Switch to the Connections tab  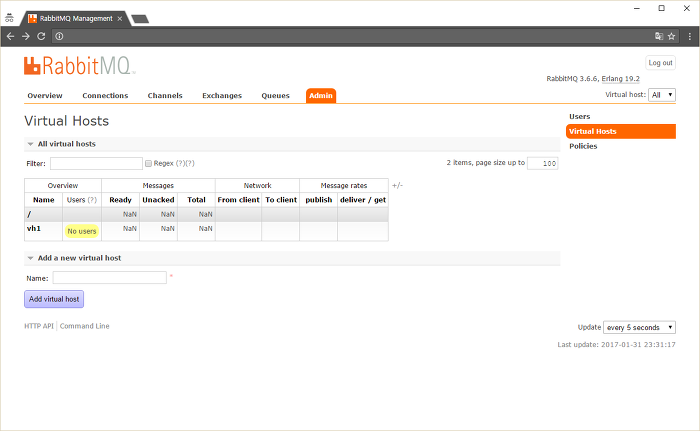pyautogui.click(x=105, y=96)
